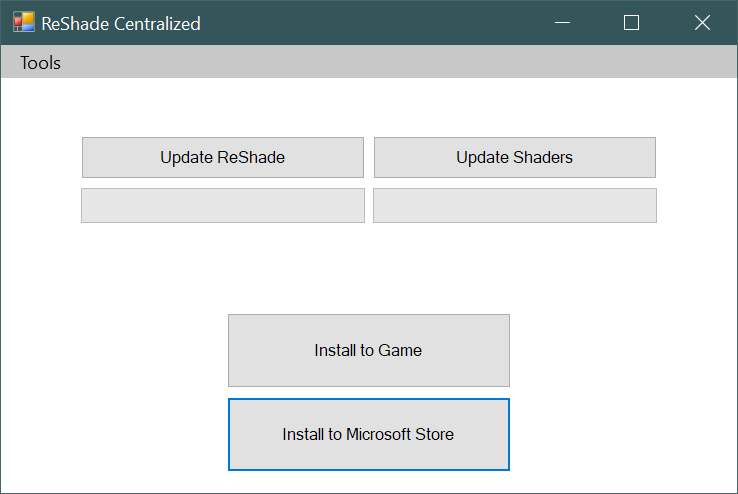Click Install to Microsoft Store button
This screenshot has height=494, width=738.
point(369,434)
